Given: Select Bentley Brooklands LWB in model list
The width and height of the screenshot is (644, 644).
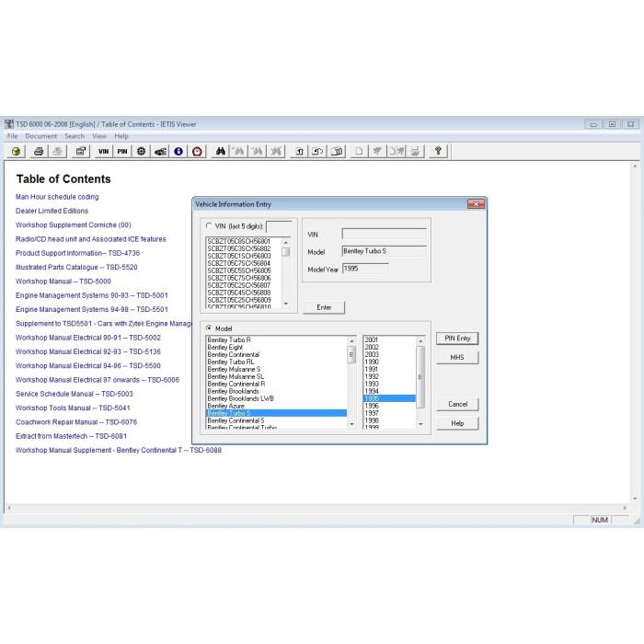Looking at the screenshot, I should [x=276, y=398].
